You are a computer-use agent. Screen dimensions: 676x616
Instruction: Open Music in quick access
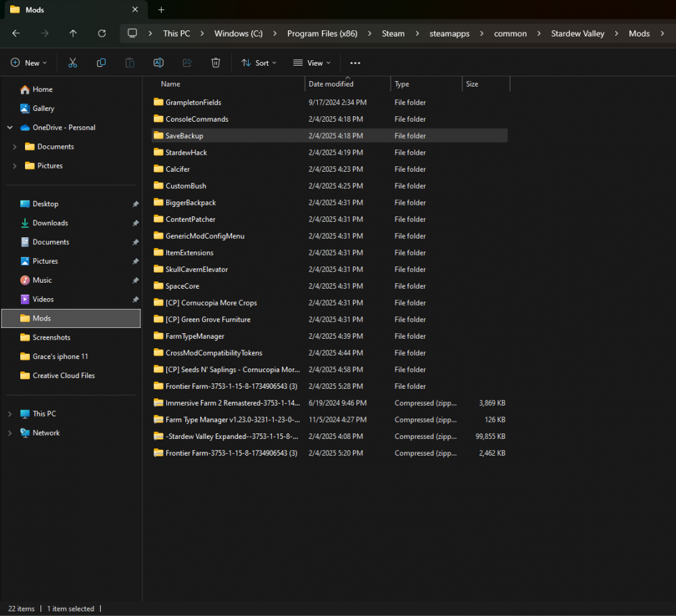click(x=71, y=280)
